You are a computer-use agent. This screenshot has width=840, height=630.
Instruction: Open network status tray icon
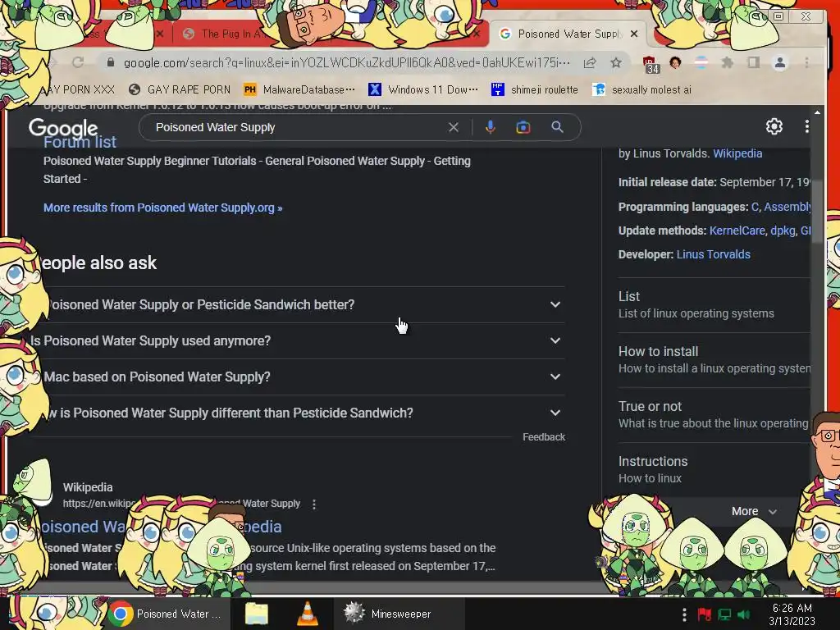point(724,614)
